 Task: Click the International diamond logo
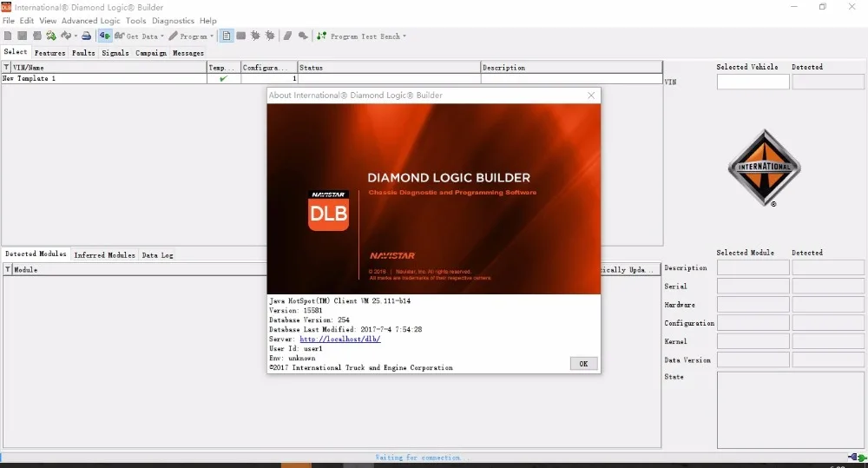click(765, 168)
